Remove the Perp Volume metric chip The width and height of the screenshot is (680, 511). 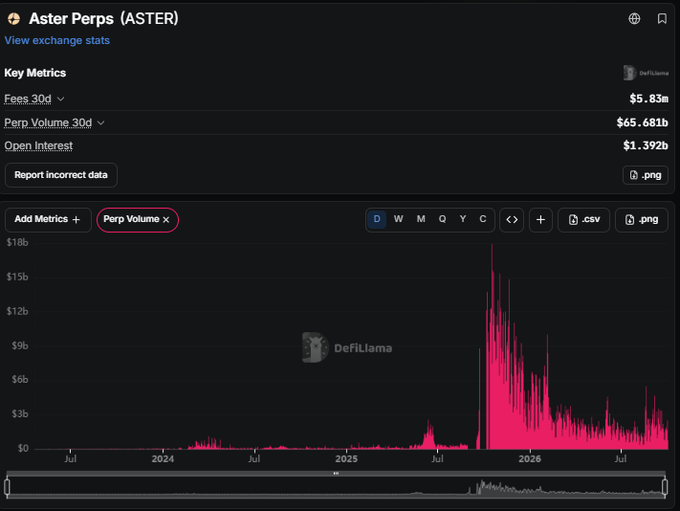166,220
